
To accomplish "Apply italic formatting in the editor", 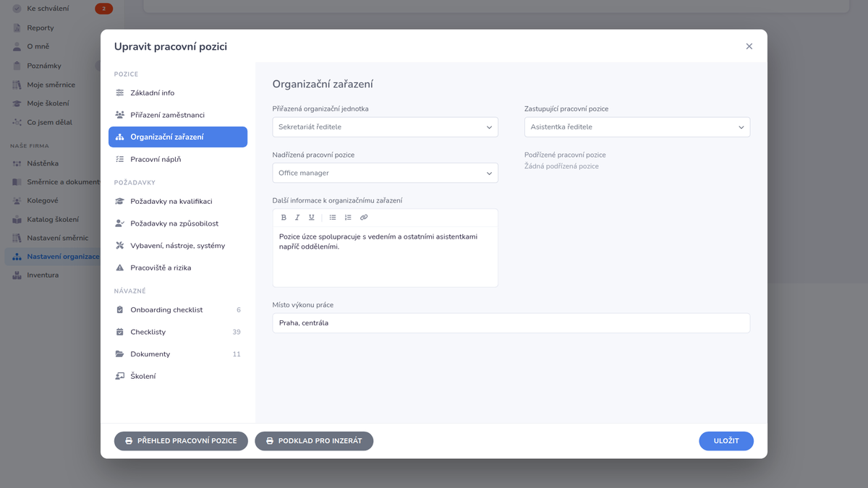I will click(x=297, y=218).
